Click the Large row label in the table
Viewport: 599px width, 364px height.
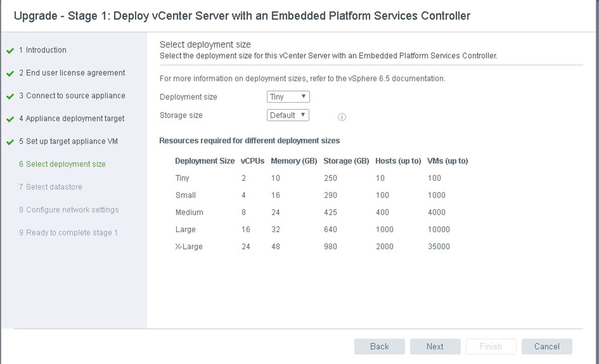[x=186, y=230]
